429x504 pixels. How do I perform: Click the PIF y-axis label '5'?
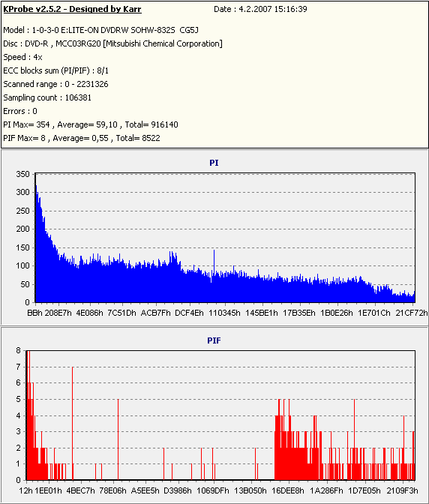pos(18,399)
